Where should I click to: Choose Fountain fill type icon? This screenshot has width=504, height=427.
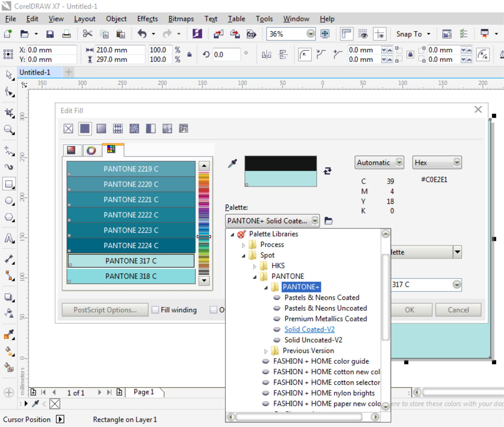click(x=101, y=129)
